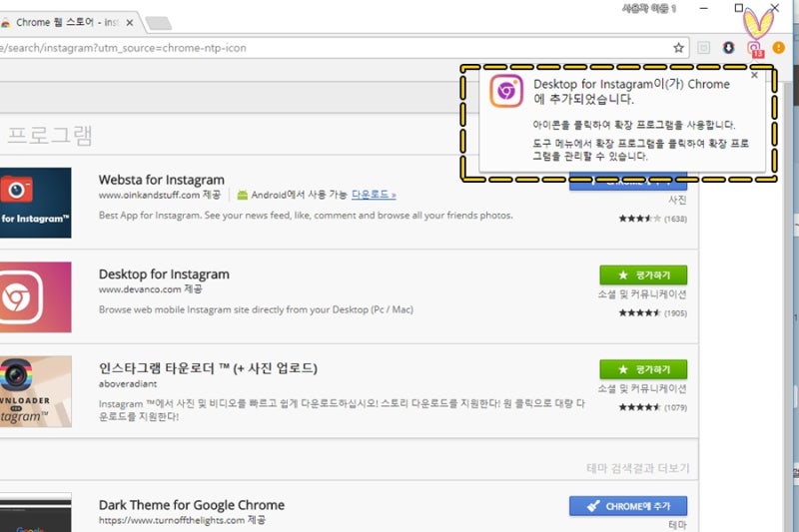Click the Android icon beside Android에서 사용 가능
This screenshot has height=532, width=799.
pyautogui.click(x=243, y=195)
